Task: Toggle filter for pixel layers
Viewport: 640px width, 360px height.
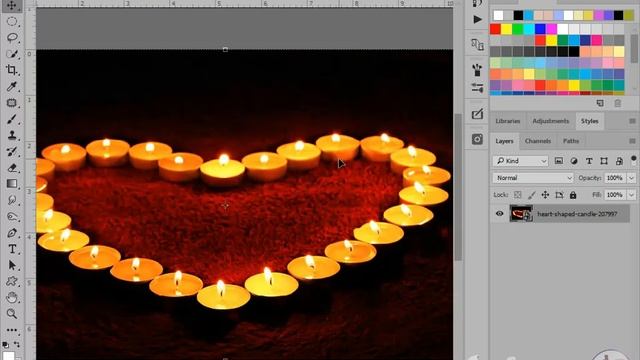Action: [559, 161]
